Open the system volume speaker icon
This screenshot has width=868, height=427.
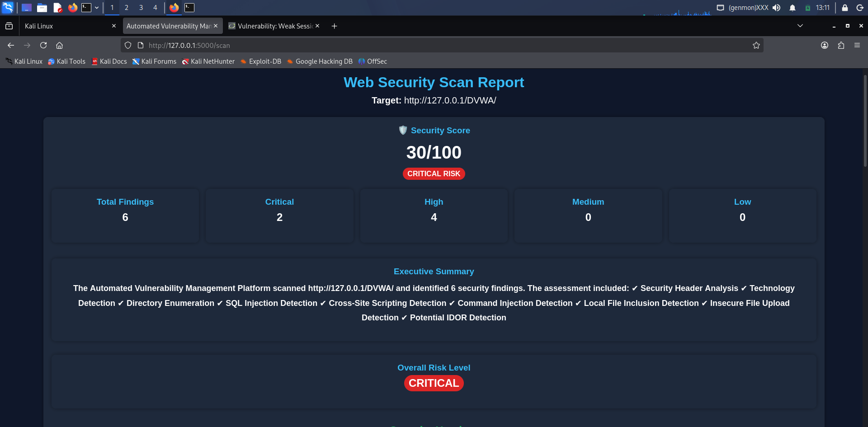[x=777, y=8]
